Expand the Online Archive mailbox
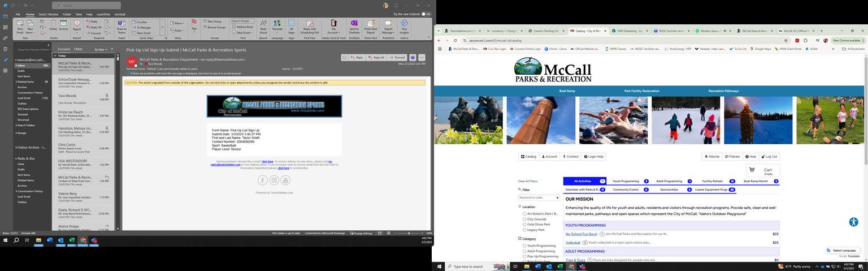This screenshot has width=868, height=271. coord(15,147)
